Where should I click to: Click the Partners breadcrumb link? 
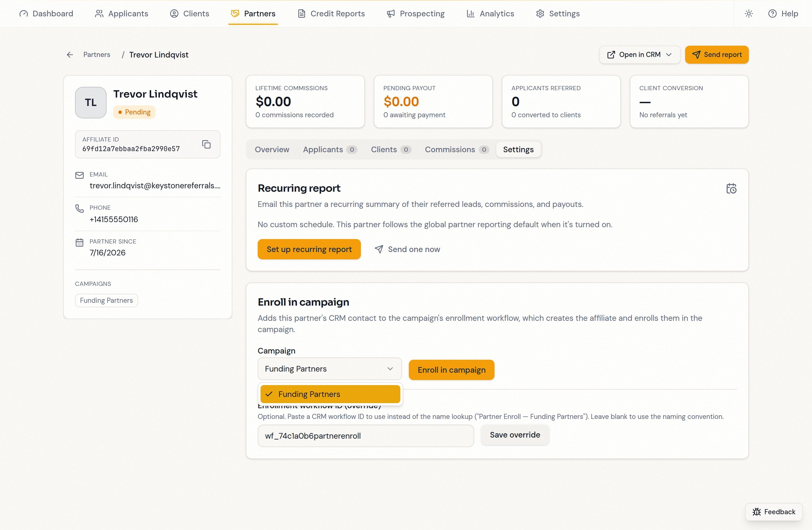coord(96,55)
